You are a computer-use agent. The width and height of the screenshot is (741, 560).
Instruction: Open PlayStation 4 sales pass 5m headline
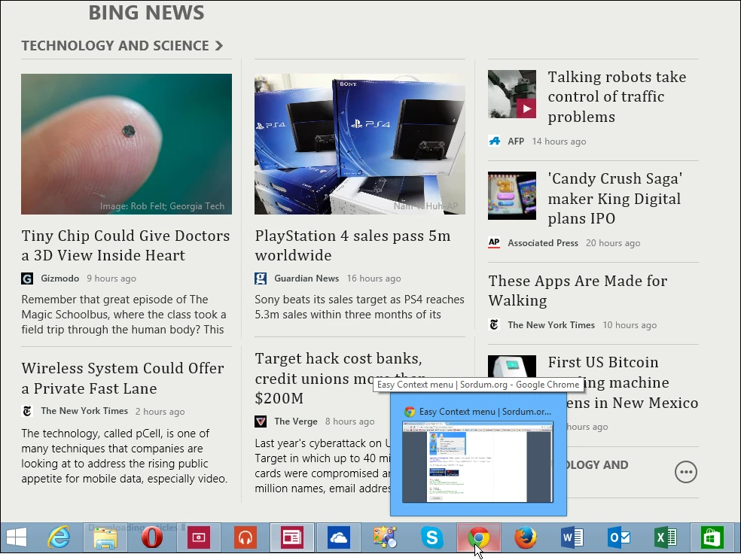(x=352, y=245)
